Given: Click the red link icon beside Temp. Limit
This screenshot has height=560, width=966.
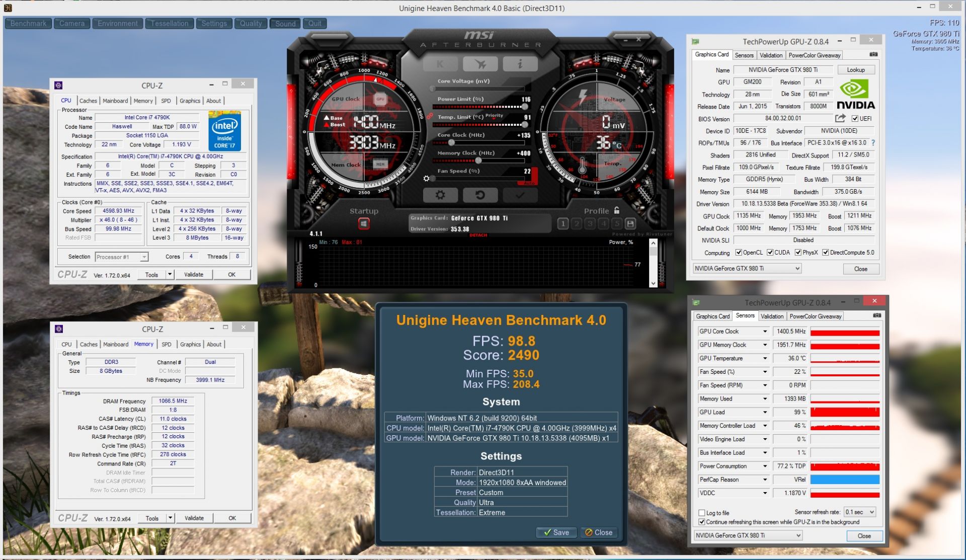Looking at the screenshot, I should coord(430,117).
